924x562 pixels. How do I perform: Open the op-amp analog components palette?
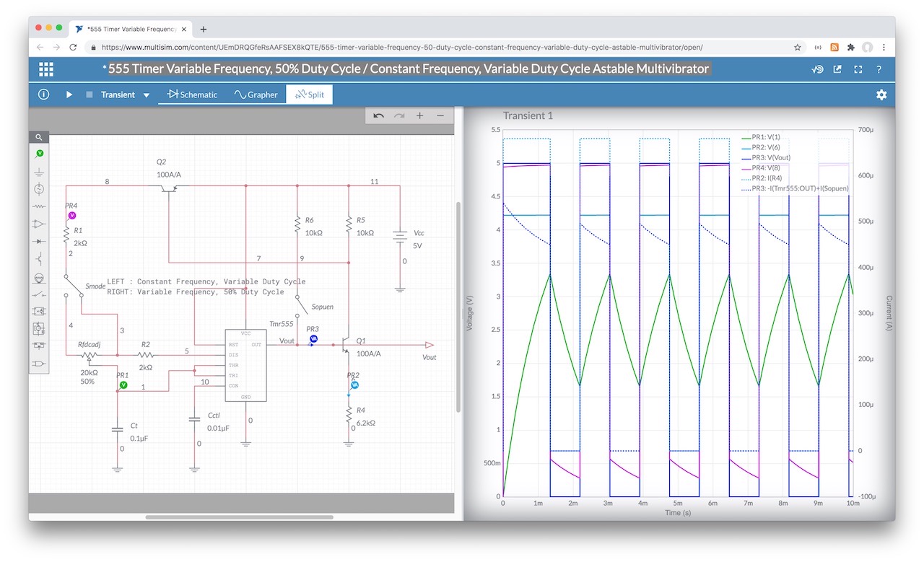pyautogui.click(x=39, y=224)
